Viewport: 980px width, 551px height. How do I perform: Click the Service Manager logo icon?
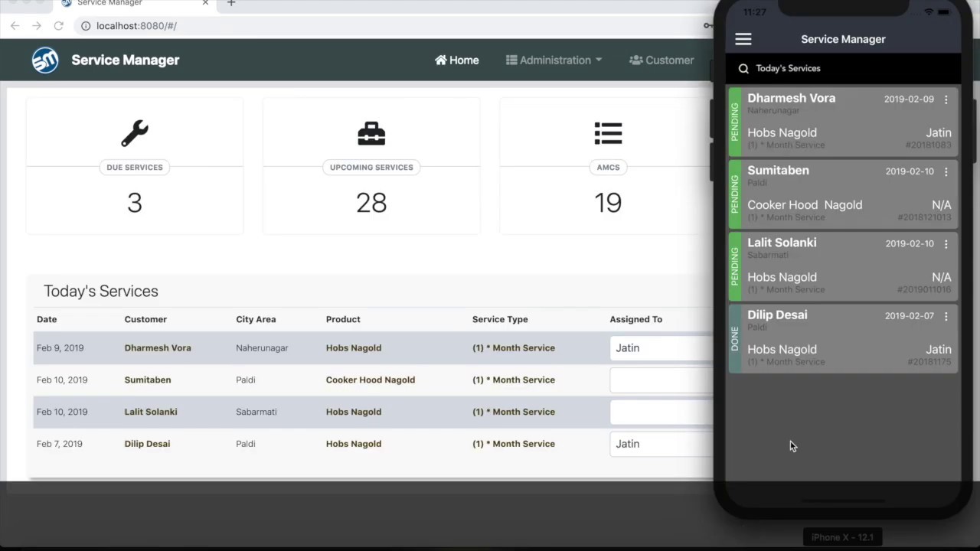[45, 60]
